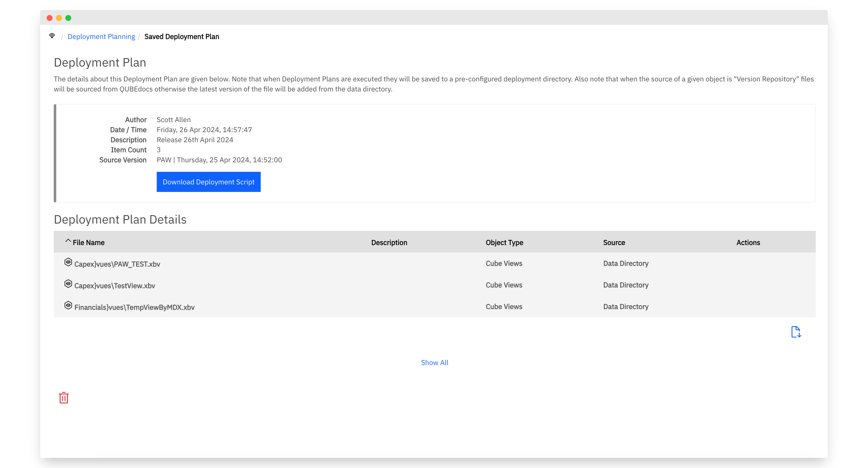The width and height of the screenshot is (868, 468).
Task: Click the green macOS fullscreen window button
Action: 68,18
